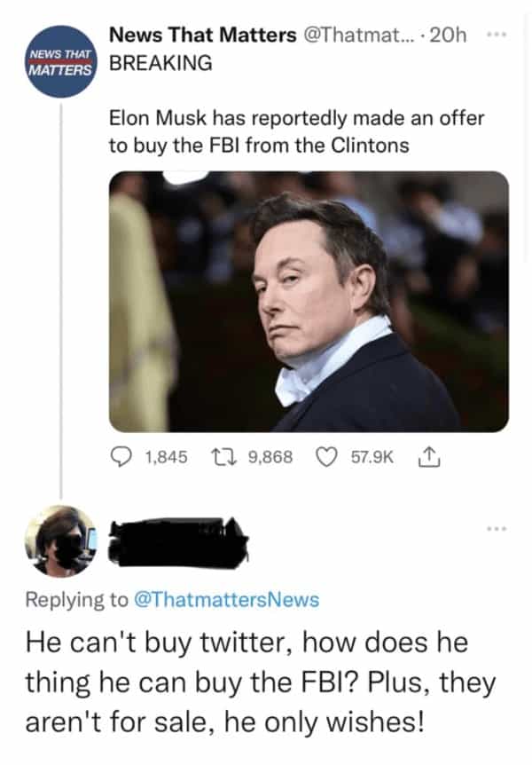Image resolution: width=532 pixels, height=765 pixels.
Task: Click the reply speech bubble icon
Action: 121,457
